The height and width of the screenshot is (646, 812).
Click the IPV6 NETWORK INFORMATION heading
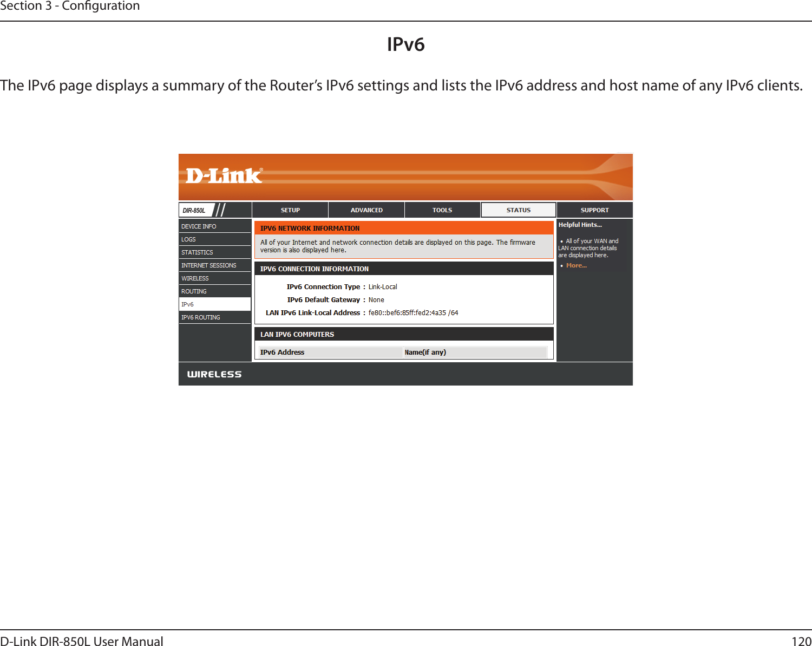(310, 229)
